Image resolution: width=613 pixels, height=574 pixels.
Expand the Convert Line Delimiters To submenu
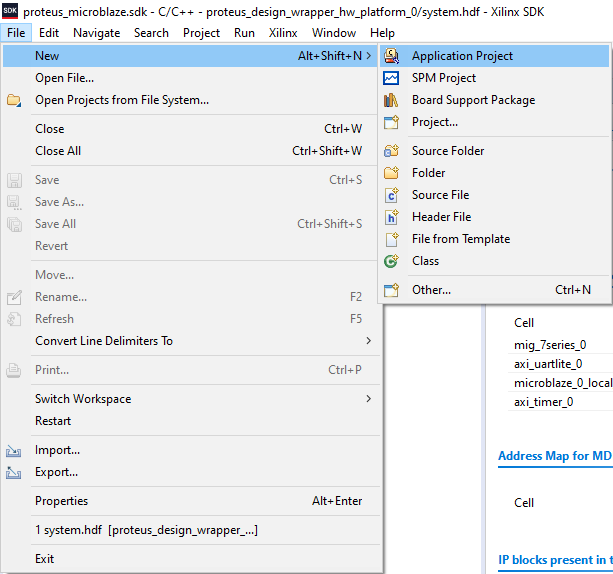point(368,341)
